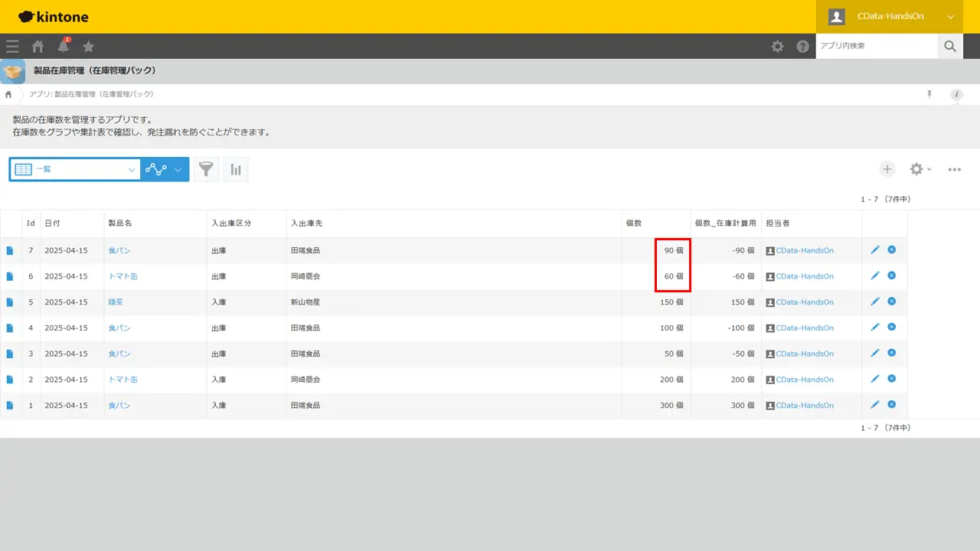Open the notifications bell
This screenshot has width=980, height=551.
tap(64, 46)
